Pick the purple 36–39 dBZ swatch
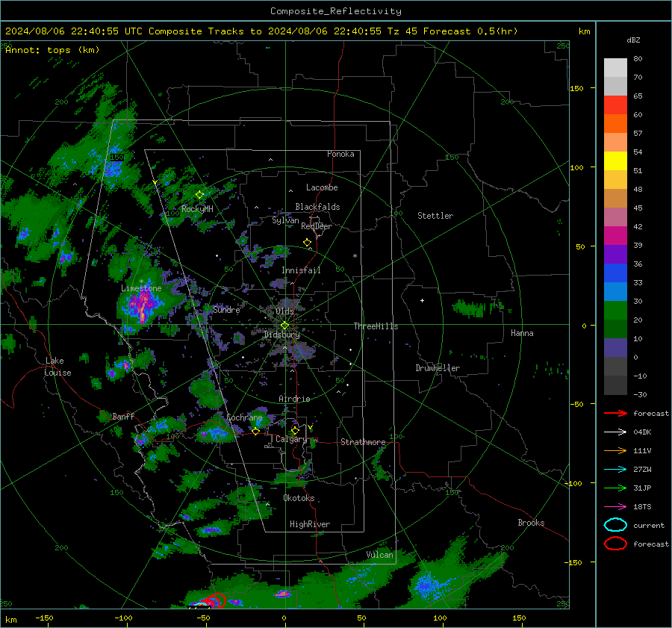 [x=615, y=255]
